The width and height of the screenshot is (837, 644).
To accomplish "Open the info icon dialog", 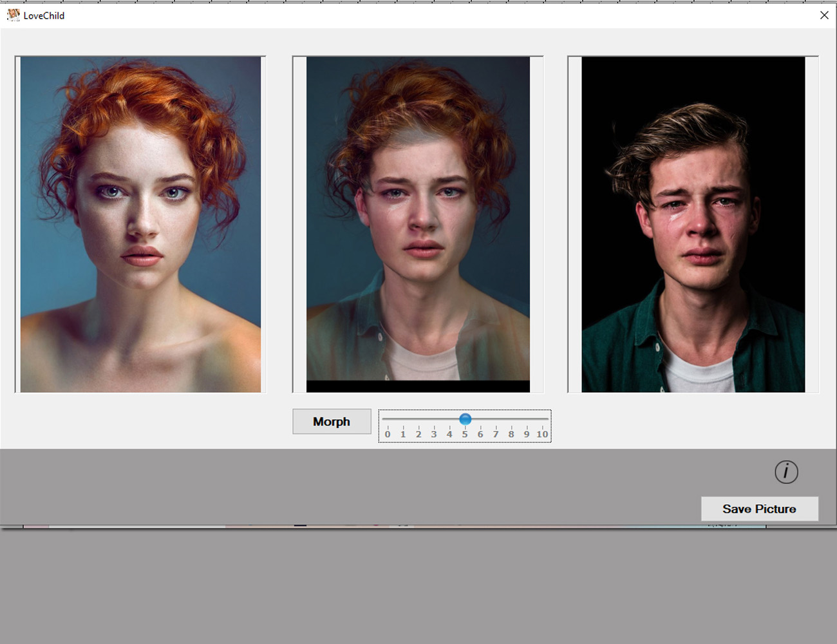I will tap(786, 472).
